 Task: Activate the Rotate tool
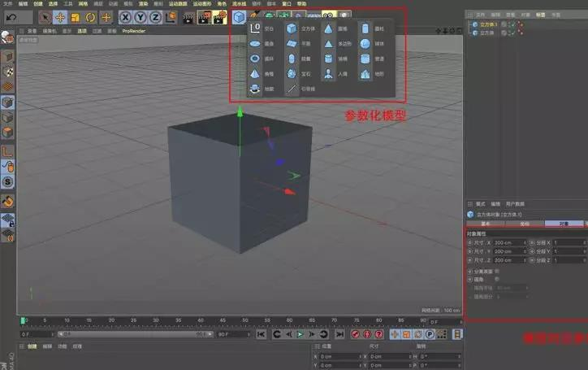coord(90,17)
